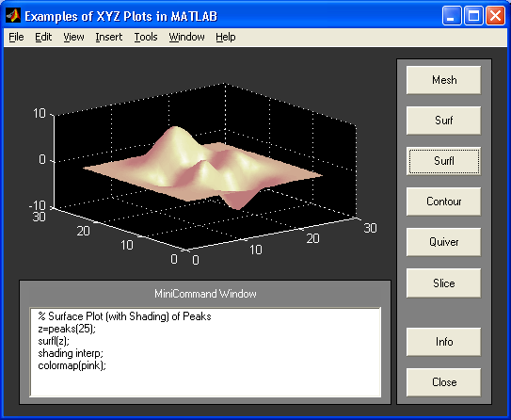Image resolution: width=511 pixels, height=420 pixels.
Task: Open the Info button
Action: (x=443, y=342)
